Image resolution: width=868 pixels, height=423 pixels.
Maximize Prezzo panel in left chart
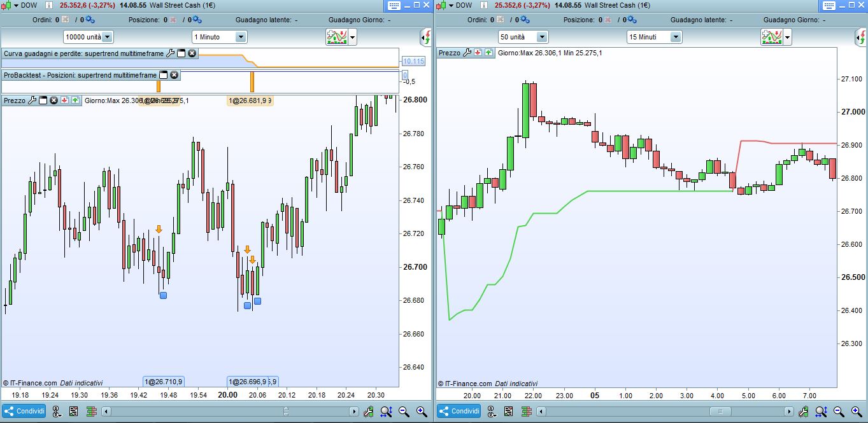click(x=43, y=101)
